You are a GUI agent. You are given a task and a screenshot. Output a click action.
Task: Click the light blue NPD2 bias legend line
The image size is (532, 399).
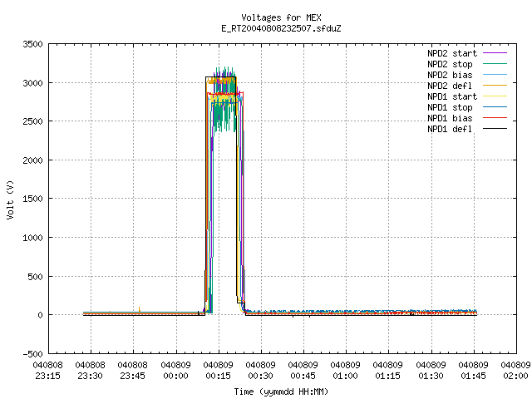(x=495, y=75)
